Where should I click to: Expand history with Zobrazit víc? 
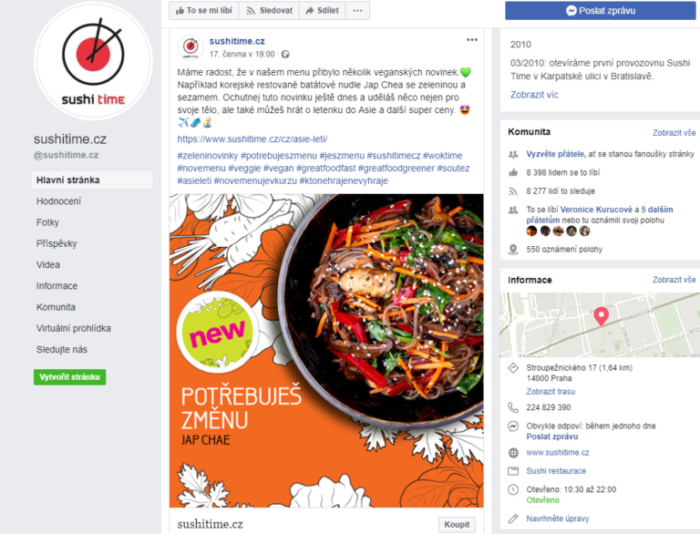[534, 95]
